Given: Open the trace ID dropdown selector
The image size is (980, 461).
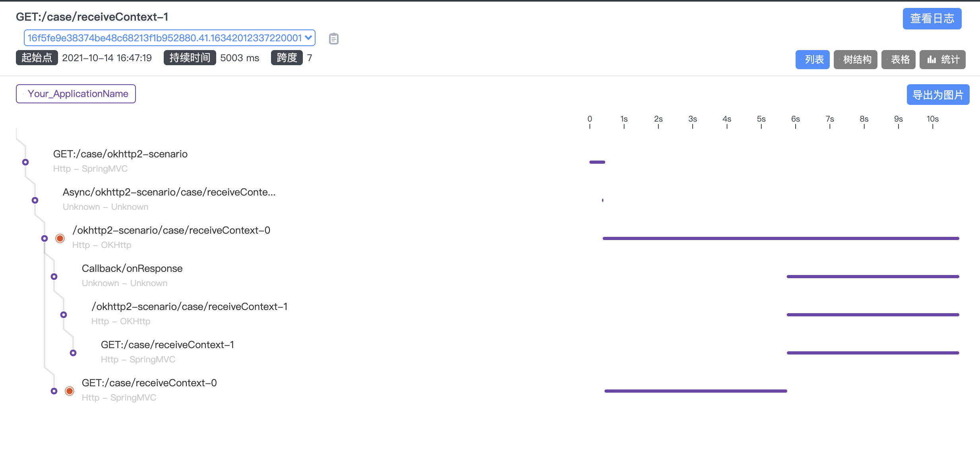Looking at the screenshot, I should 170,38.
